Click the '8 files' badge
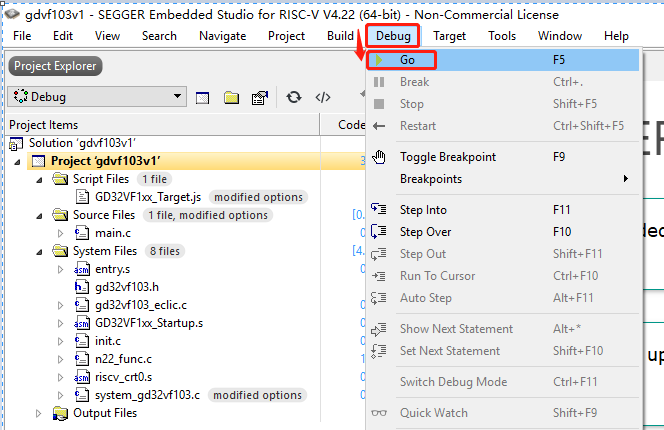The image size is (664, 430). [165, 251]
